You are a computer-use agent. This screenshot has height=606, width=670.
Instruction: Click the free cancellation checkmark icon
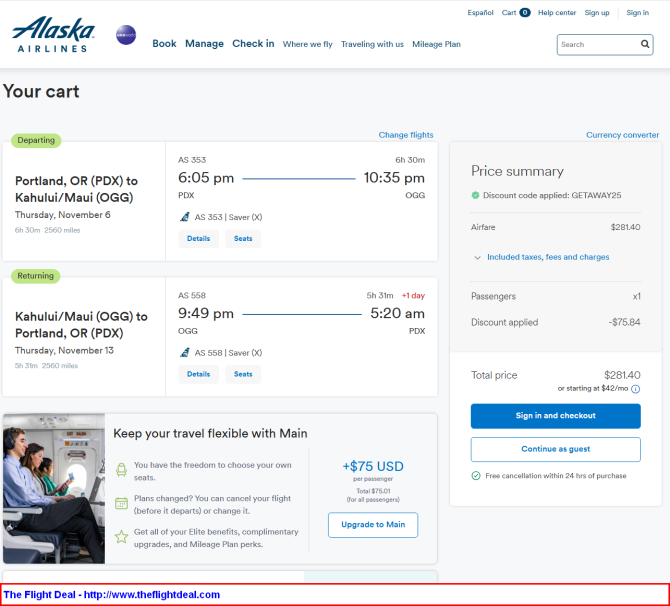coord(476,476)
